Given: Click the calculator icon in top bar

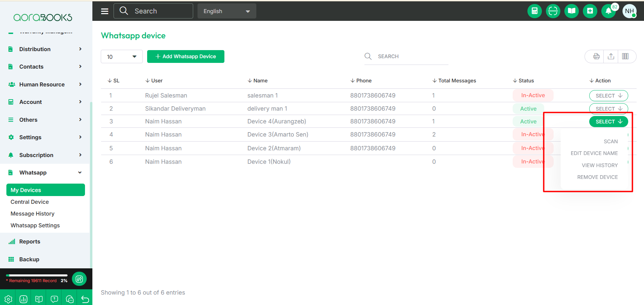Looking at the screenshot, I should point(534,11).
